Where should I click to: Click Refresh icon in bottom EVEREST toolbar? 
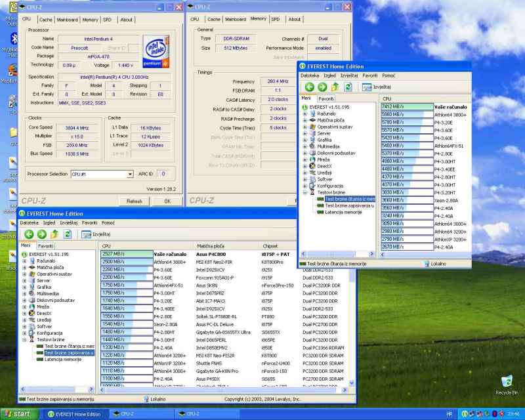[68, 234]
